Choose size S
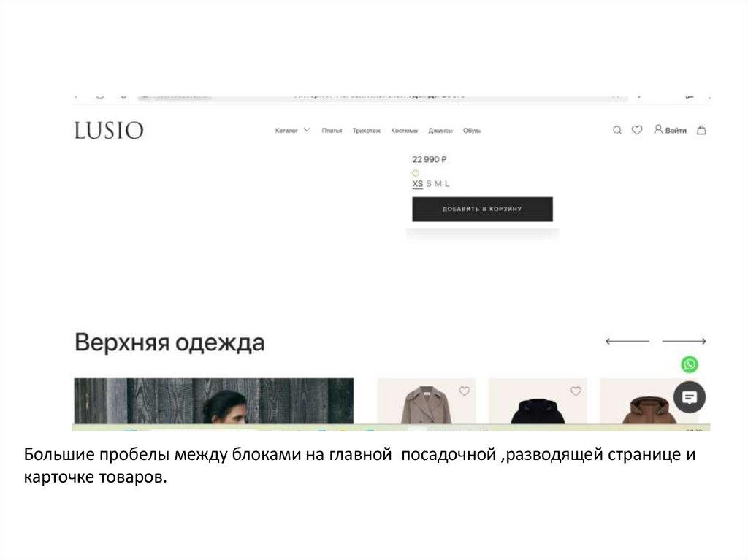The image size is (748, 560). [x=428, y=184]
